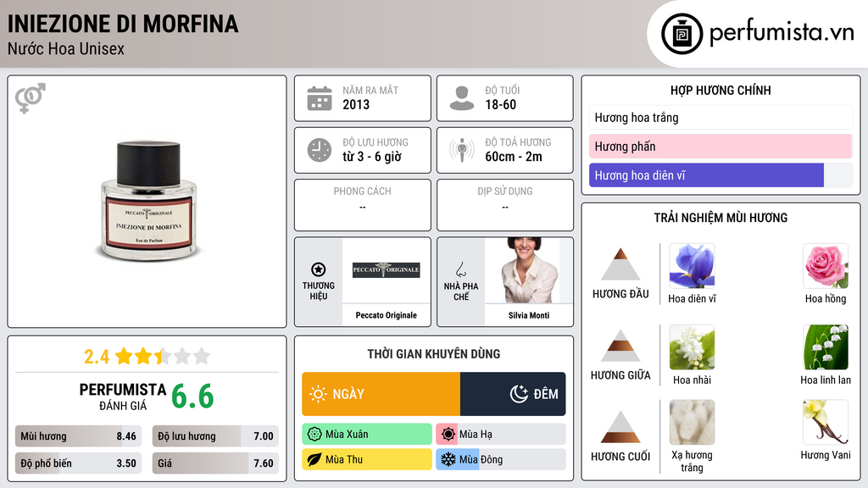Image resolution: width=868 pixels, height=488 pixels.
Task: Click the Trải nghiệm mùi hương heading
Action: [721, 218]
